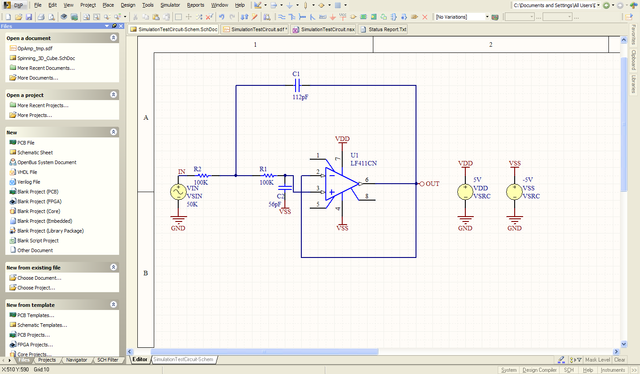Open the document path dropdown
This screenshot has width=640, height=374.
click(598, 5)
